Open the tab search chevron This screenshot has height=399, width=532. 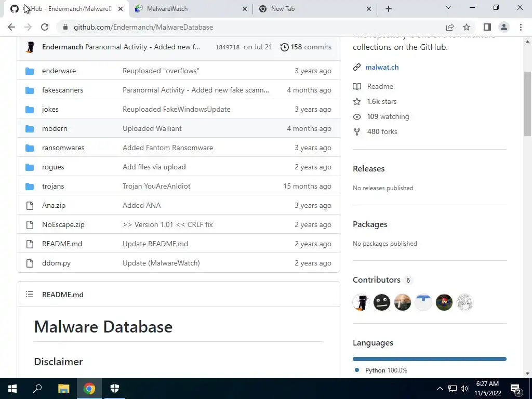pos(448,7)
